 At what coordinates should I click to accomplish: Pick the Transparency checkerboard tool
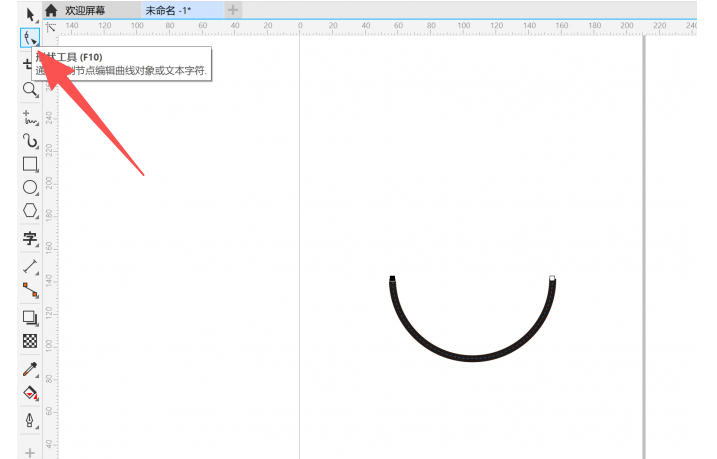tap(30, 341)
